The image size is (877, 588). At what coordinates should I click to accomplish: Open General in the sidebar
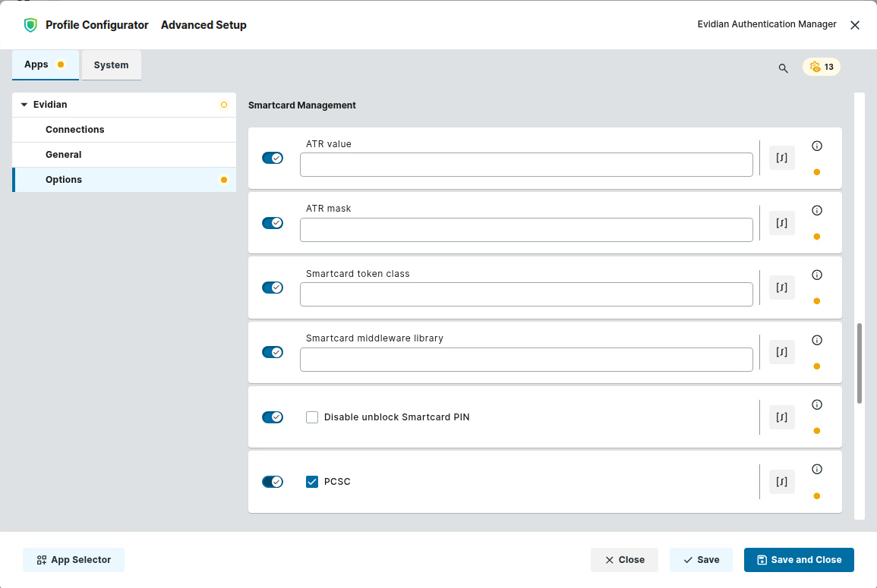click(125, 155)
